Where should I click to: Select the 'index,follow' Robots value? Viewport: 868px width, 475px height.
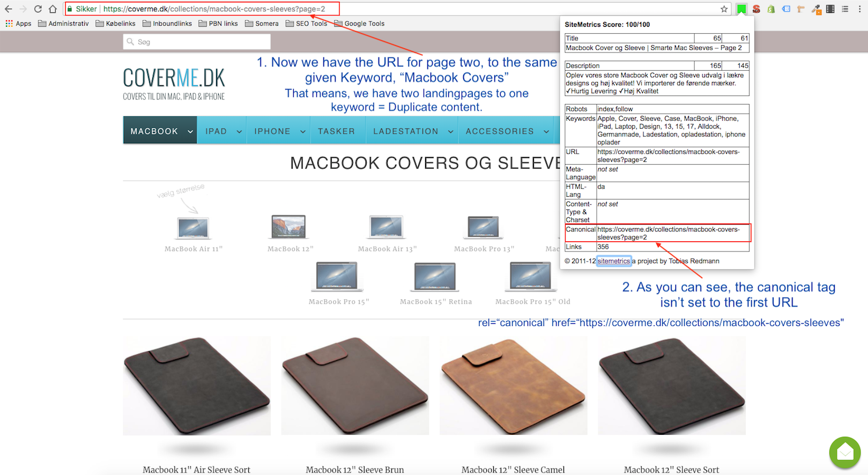[x=615, y=109]
